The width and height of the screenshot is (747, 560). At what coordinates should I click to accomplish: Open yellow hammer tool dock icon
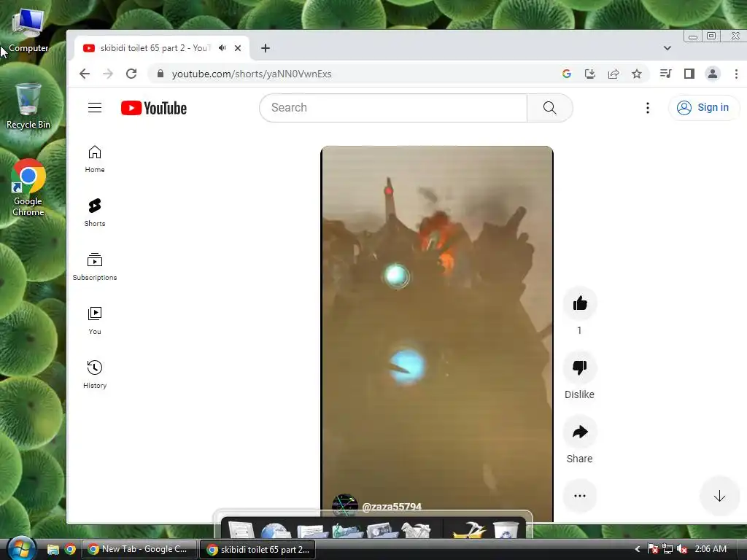(469, 530)
